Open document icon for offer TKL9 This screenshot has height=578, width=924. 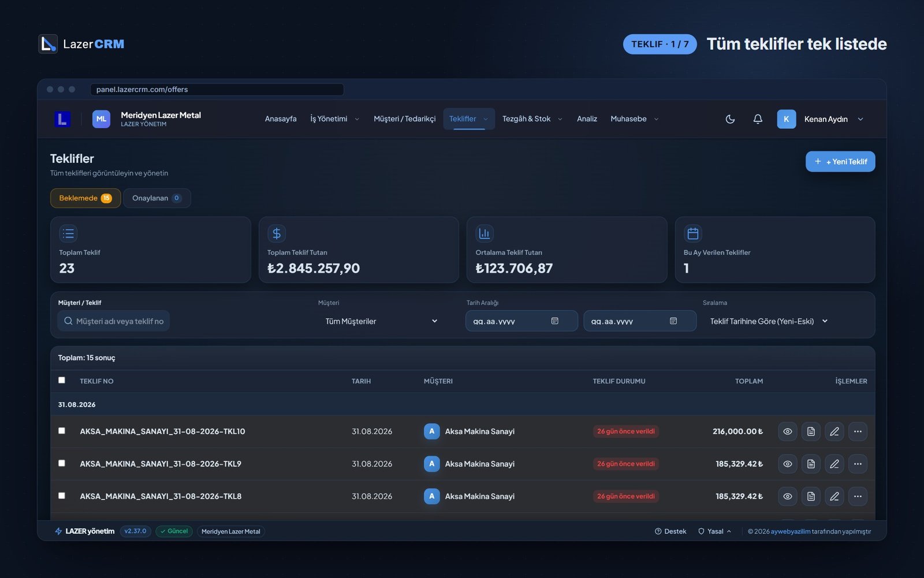811,464
